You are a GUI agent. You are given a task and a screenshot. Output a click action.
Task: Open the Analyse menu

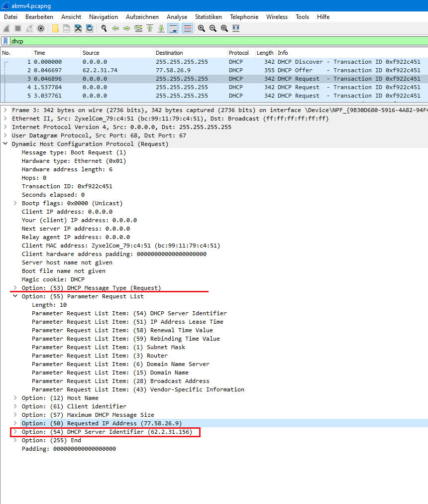pos(177,17)
